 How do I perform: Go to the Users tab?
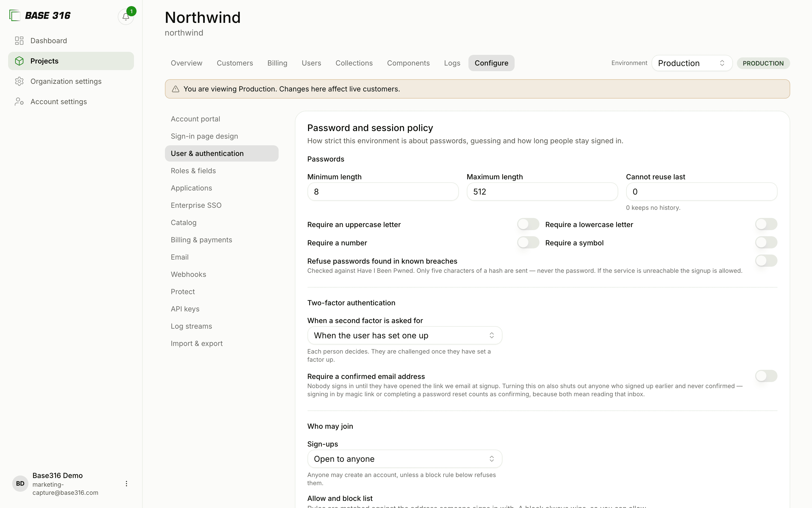pyautogui.click(x=311, y=63)
